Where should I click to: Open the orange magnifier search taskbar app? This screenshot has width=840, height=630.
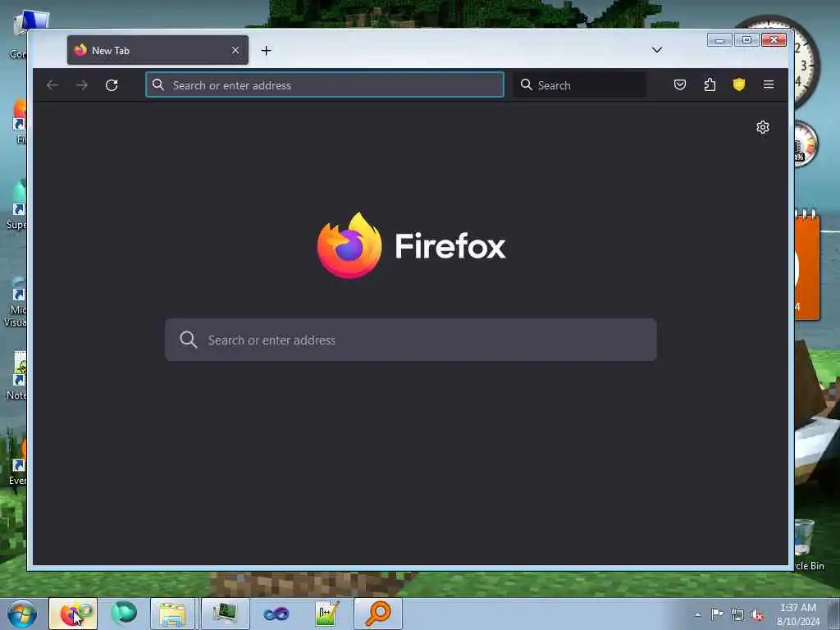coord(377,614)
